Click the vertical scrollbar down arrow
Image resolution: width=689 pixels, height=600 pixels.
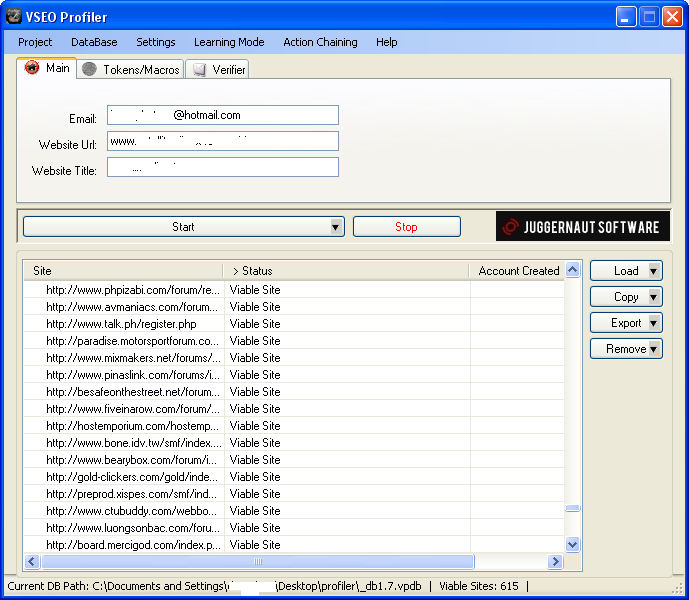coord(572,545)
